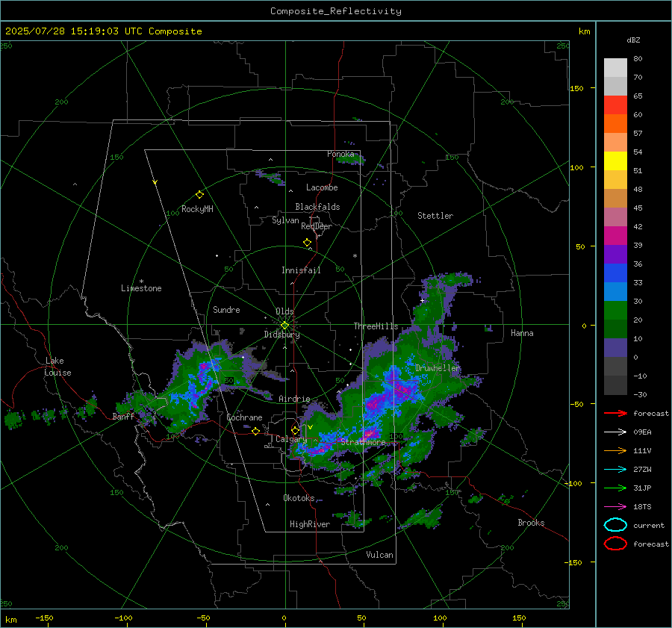Click the Banff label
Screen dimensions: 672x628
tap(123, 416)
